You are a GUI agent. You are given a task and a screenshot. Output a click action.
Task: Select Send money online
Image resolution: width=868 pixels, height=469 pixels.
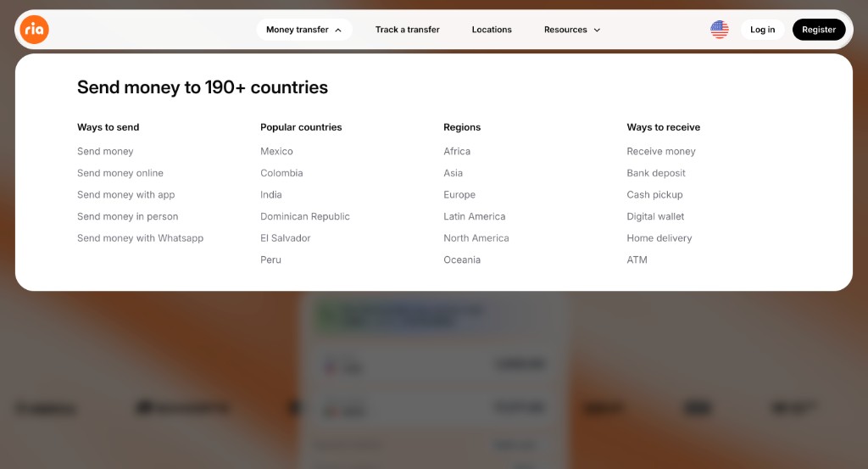(x=120, y=173)
